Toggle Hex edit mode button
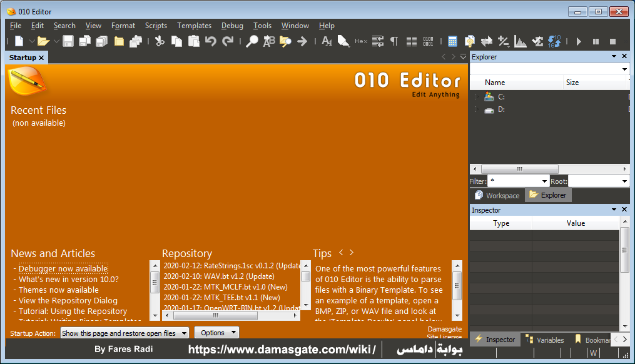Screen dimensions: 635x364 coord(361,41)
